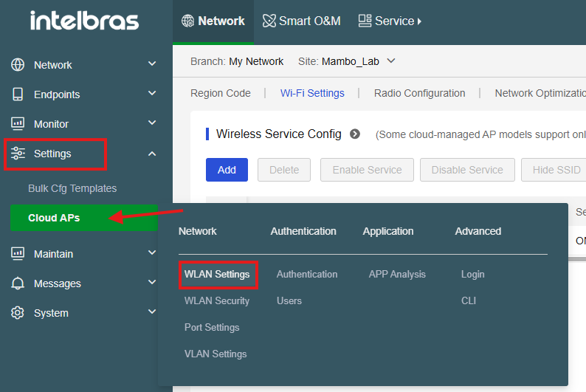Click the Maintain label in sidebar

(53, 254)
